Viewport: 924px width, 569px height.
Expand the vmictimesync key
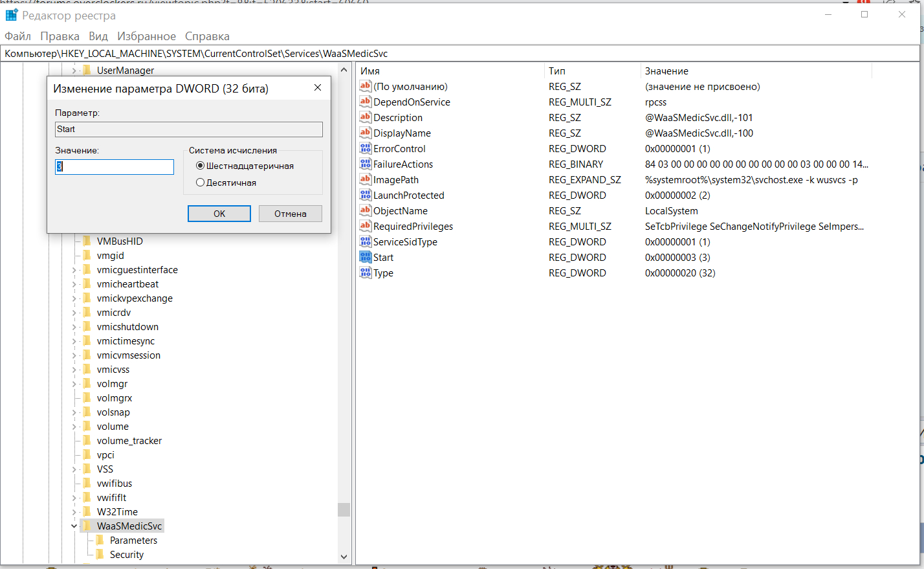(74, 341)
